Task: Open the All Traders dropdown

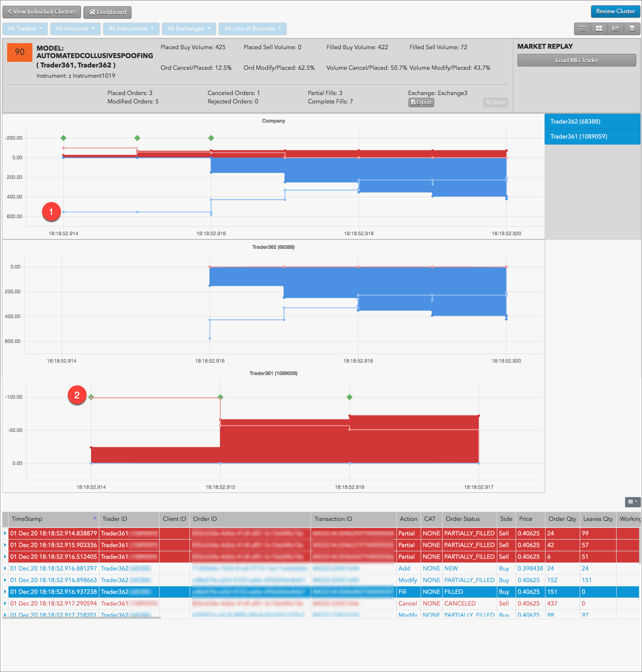Action: coord(25,29)
